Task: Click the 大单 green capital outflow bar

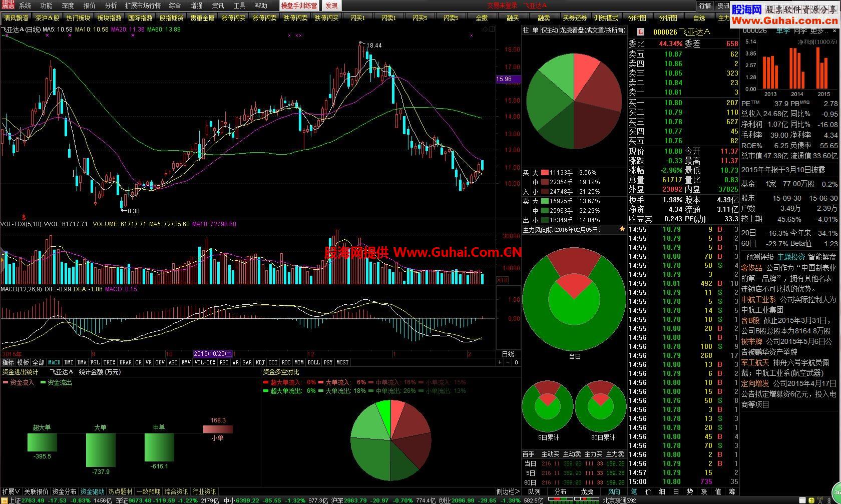Action: click(101, 449)
